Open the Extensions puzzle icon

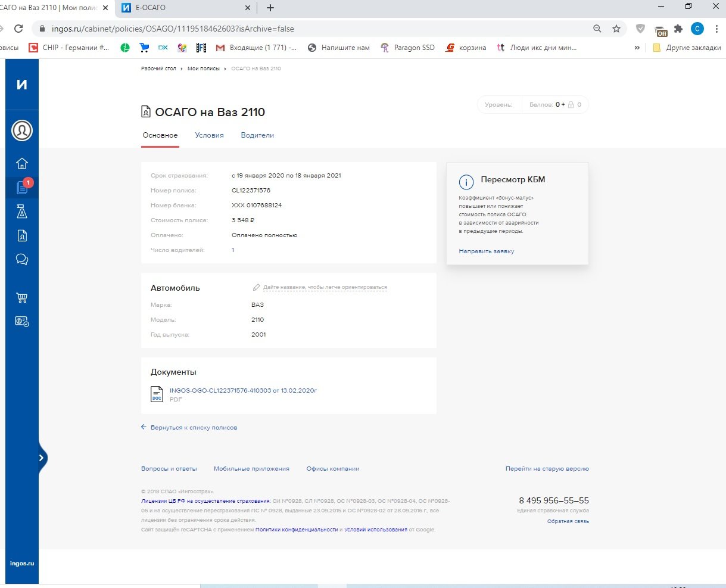tap(678, 29)
